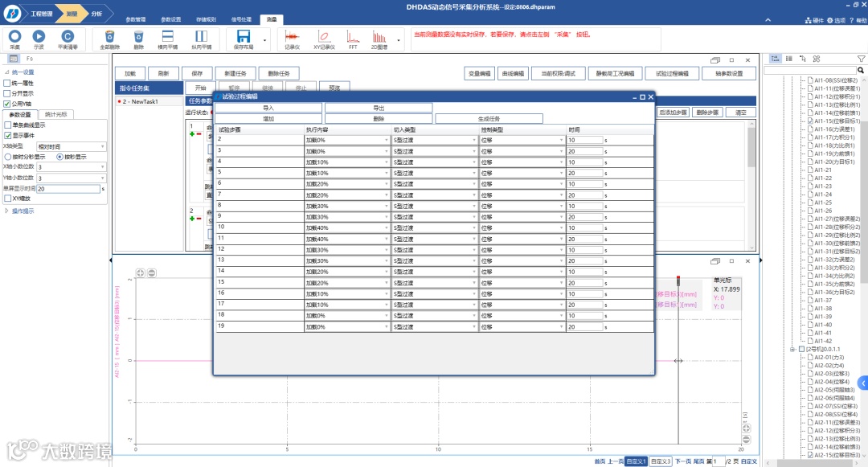Click the red cursor marker atop the chart
Screen dimensions: 868x467
click(x=678, y=280)
